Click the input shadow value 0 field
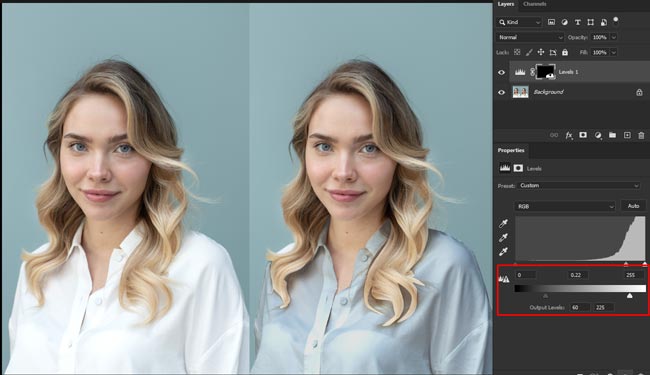 [526, 275]
